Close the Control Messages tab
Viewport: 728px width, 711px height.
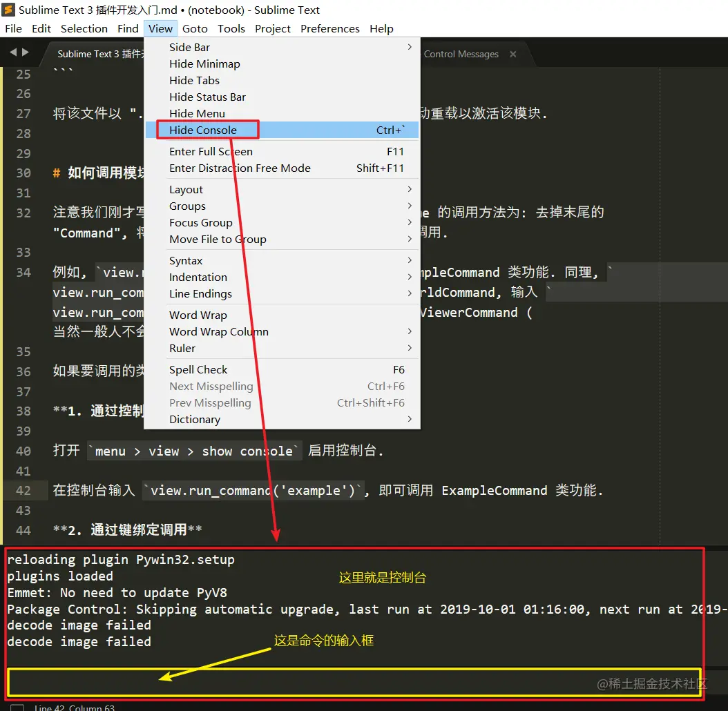click(513, 54)
